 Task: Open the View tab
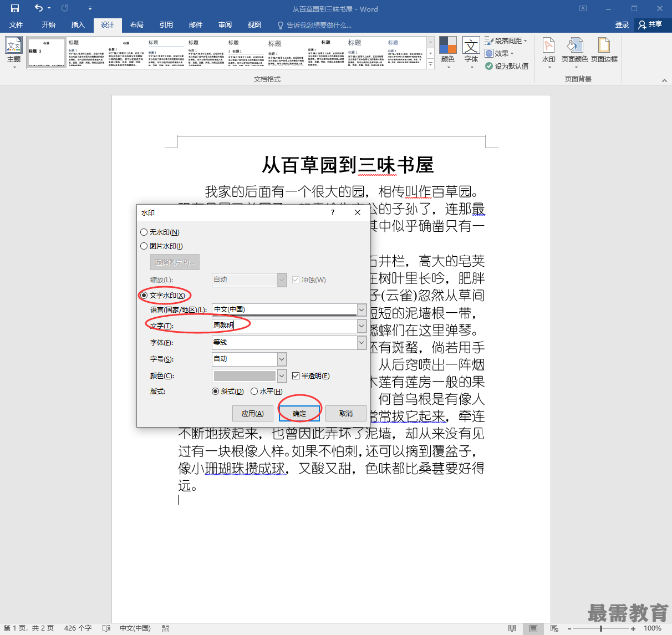254,25
